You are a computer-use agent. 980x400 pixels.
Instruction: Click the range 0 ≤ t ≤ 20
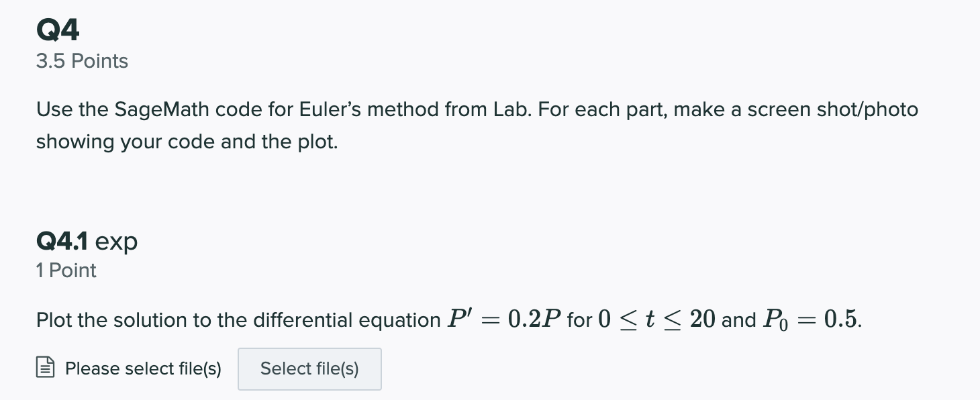(x=656, y=319)
